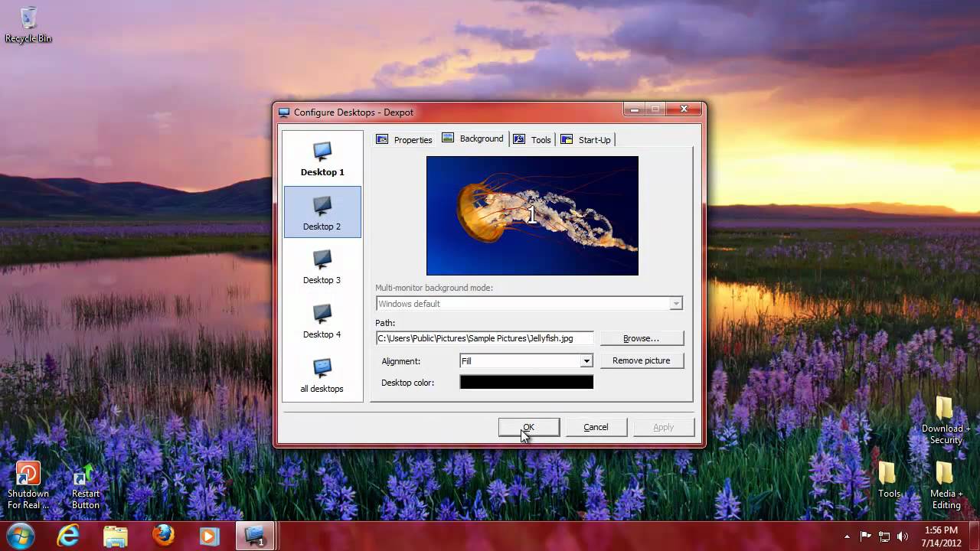The width and height of the screenshot is (980, 551).
Task: Open the Windows Start menu
Action: point(20,535)
